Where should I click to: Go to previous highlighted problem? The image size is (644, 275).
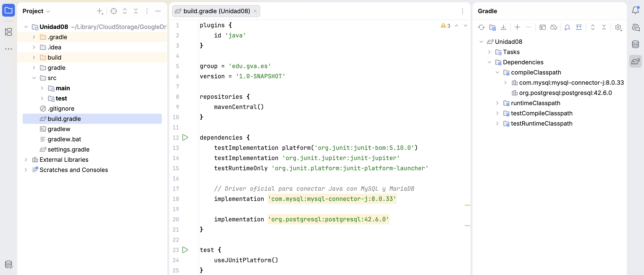(x=457, y=26)
